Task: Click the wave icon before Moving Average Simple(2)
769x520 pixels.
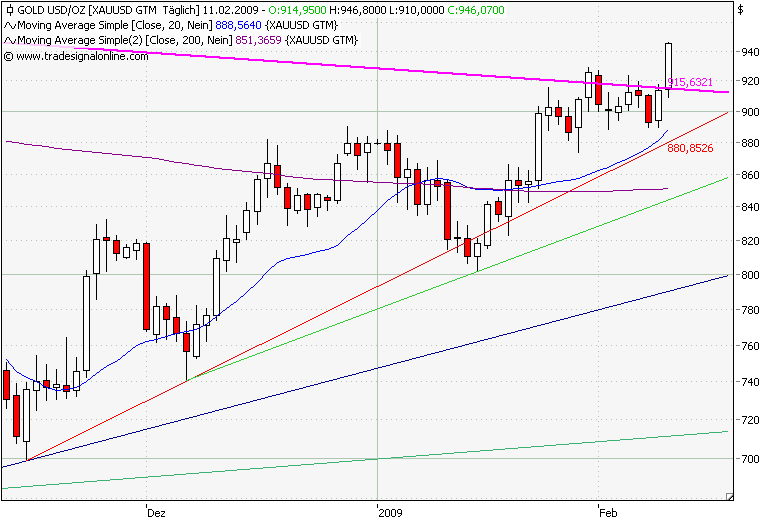Action: coord(10,40)
